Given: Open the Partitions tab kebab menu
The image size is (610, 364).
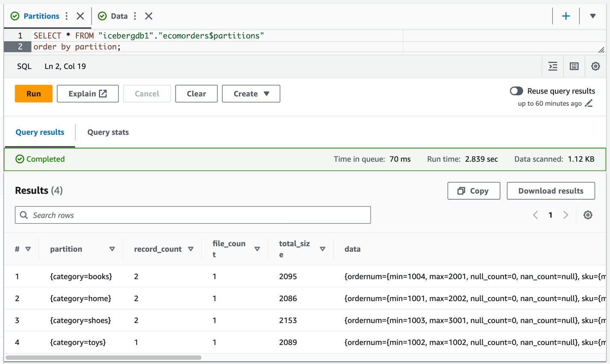Looking at the screenshot, I should 67,16.
